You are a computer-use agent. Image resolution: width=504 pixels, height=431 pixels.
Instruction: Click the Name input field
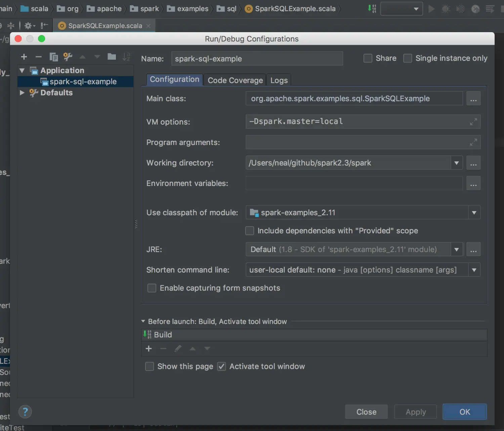click(x=257, y=59)
